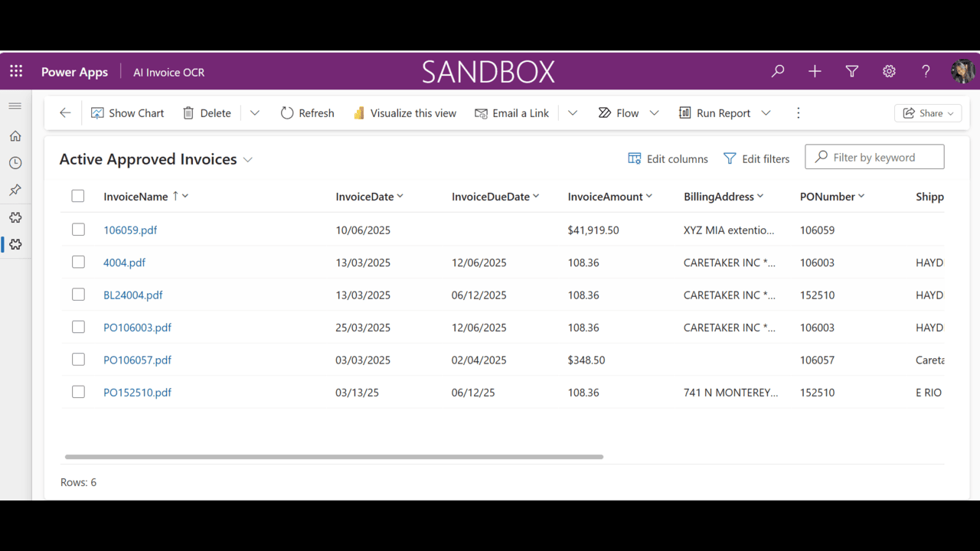980x551 pixels.
Task: Click Refresh in command bar
Action: [x=307, y=112]
